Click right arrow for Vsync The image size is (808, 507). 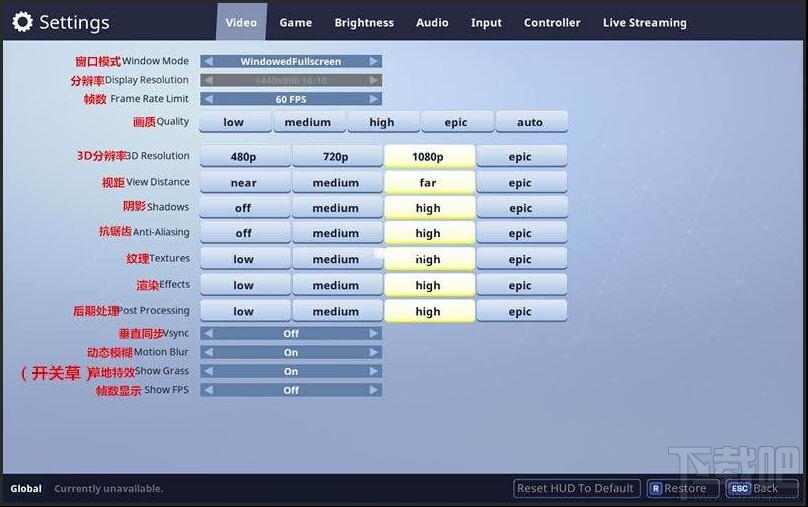[x=374, y=333]
